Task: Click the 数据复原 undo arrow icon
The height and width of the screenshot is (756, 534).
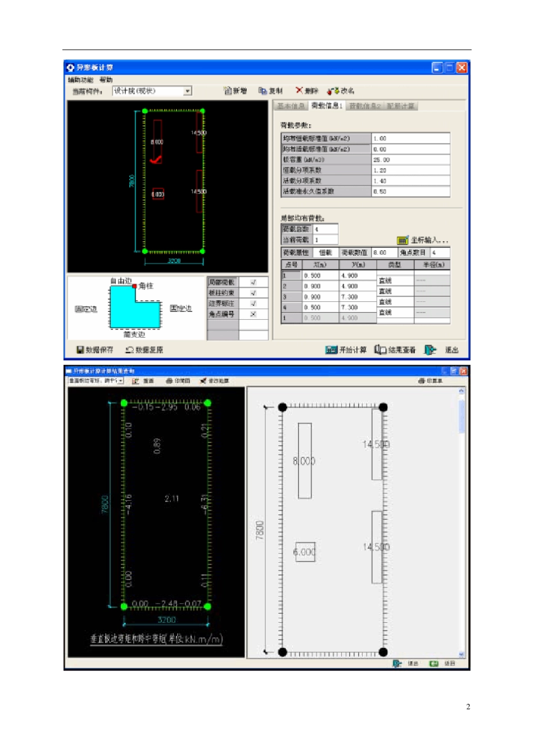Action: click(129, 350)
